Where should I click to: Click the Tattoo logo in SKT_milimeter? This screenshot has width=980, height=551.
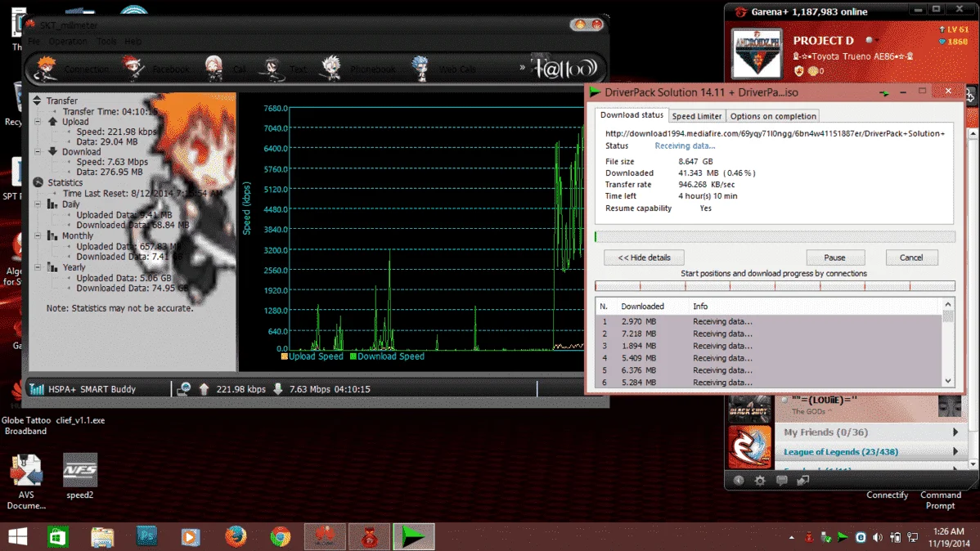(x=564, y=67)
